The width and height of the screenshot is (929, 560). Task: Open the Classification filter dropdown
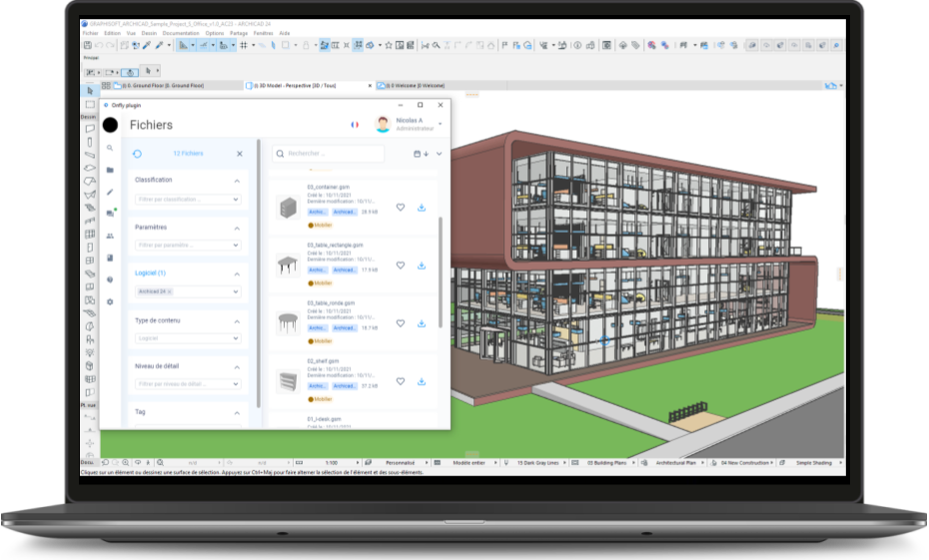188,200
